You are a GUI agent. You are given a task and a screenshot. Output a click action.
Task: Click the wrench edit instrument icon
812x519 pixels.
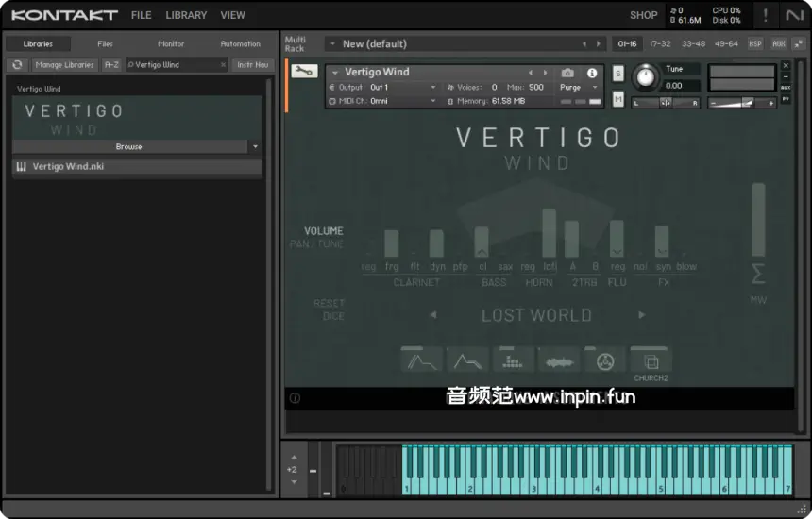click(304, 72)
